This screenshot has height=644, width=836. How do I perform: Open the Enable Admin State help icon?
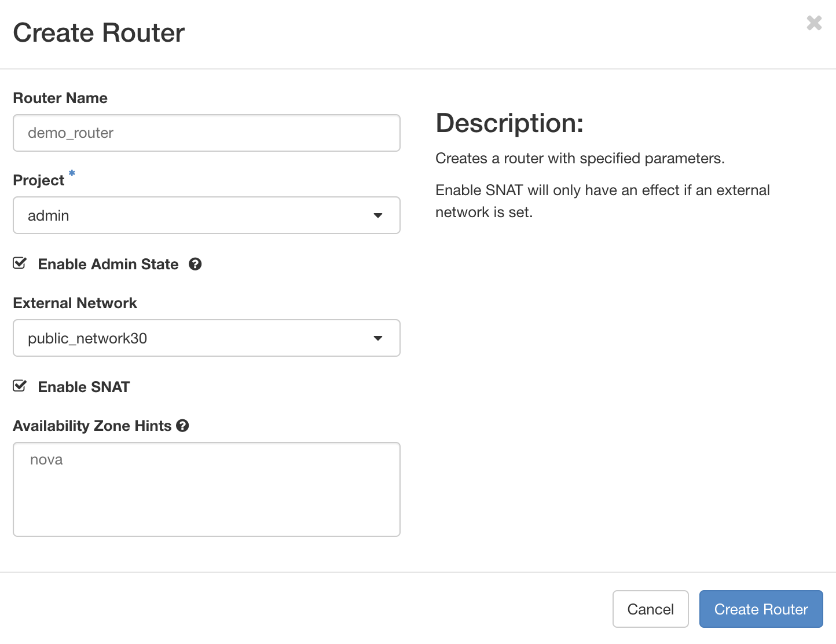tap(196, 264)
